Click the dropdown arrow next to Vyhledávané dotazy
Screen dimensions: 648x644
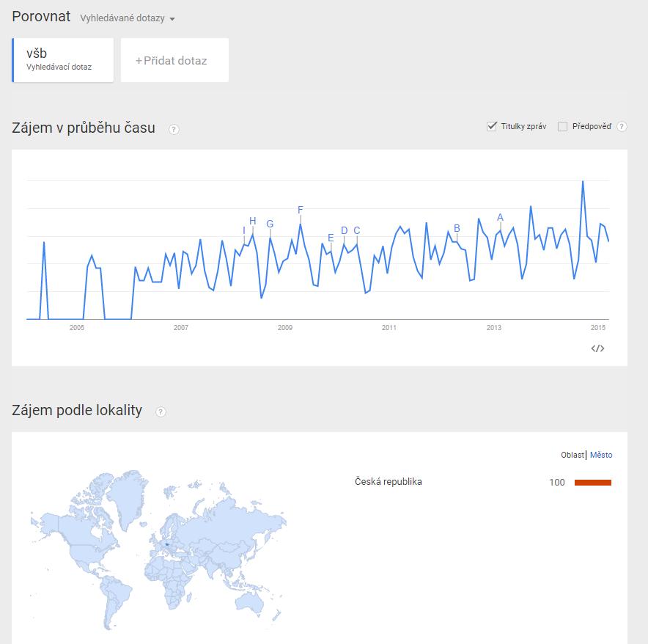coord(172,19)
